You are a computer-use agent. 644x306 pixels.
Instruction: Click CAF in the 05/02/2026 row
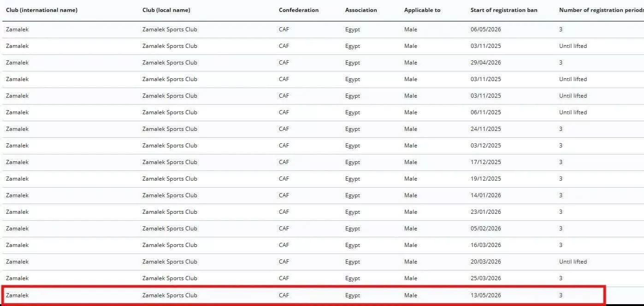click(284, 229)
